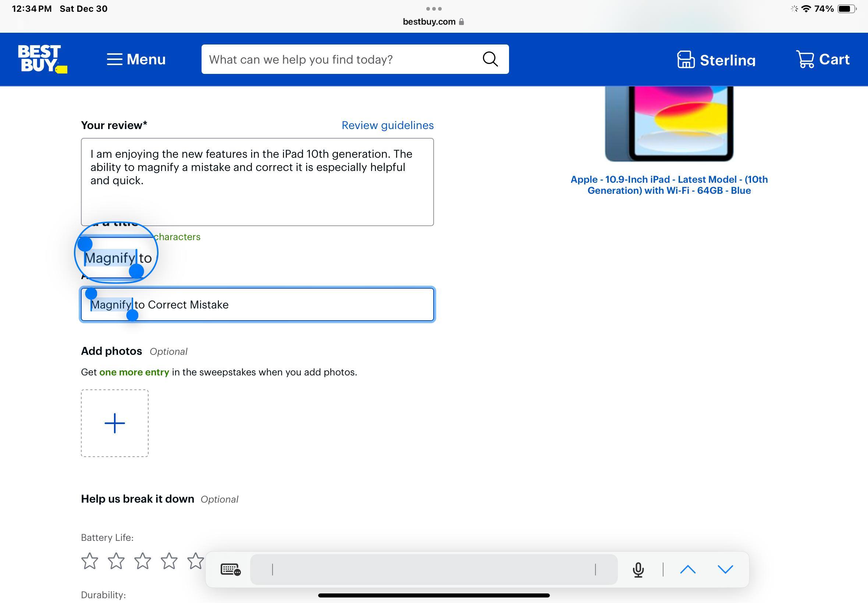
Task: Go to previous field with up chevron
Action: pos(688,570)
